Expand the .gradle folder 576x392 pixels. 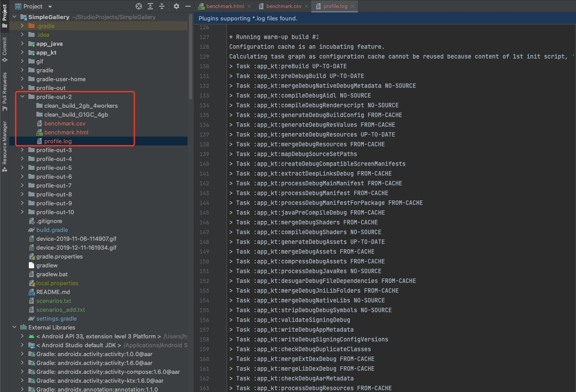tap(22, 26)
